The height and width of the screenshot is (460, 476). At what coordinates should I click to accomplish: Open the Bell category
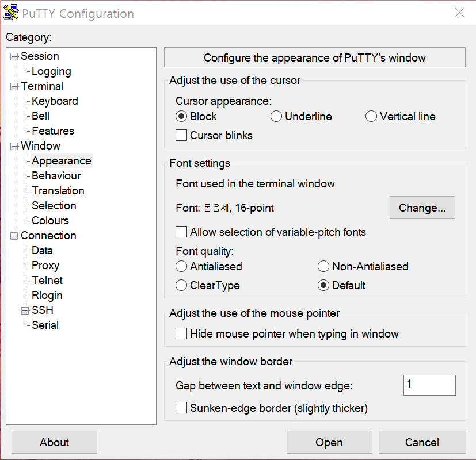point(40,116)
